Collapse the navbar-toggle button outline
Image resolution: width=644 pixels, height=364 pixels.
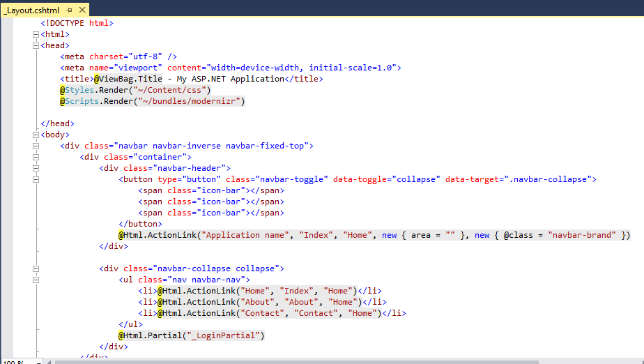pyautogui.click(x=36, y=179)
